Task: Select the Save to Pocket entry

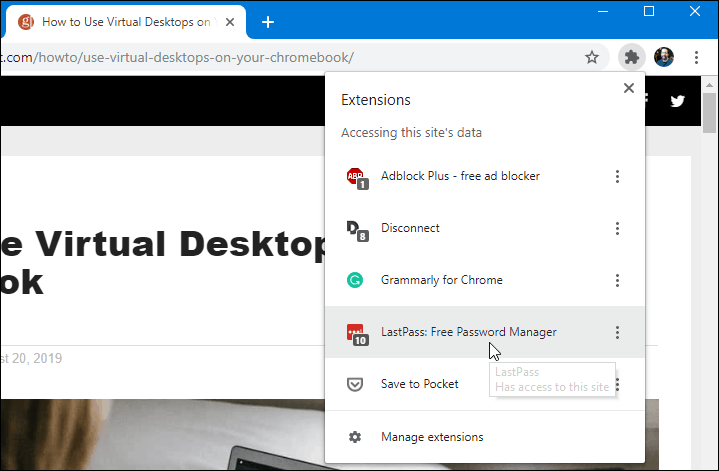Action: click(x=485, y=384)
